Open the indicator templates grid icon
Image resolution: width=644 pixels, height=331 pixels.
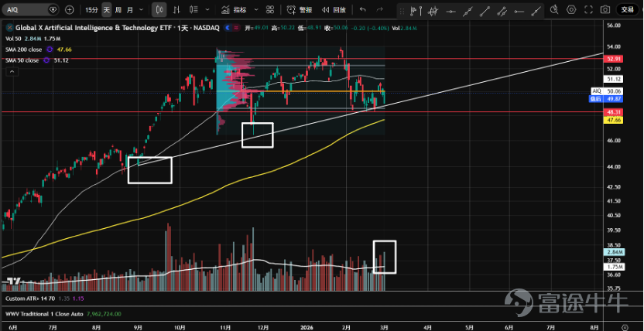coord(270,9)
